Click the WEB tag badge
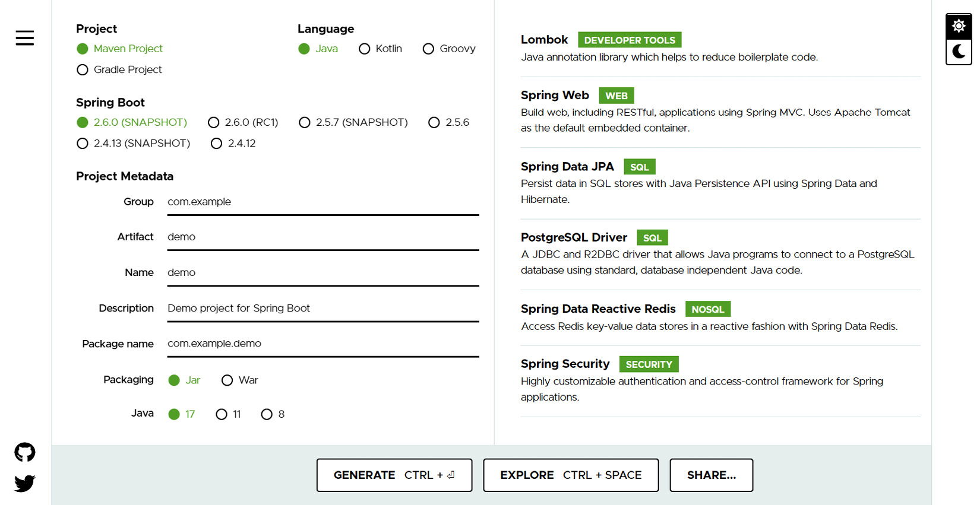The height and width of the screenshot is (505, 980). 617,96
